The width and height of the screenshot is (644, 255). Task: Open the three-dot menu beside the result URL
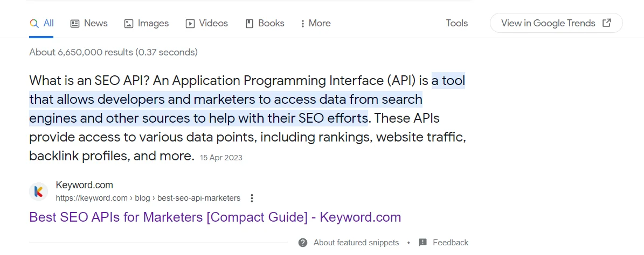252,198
